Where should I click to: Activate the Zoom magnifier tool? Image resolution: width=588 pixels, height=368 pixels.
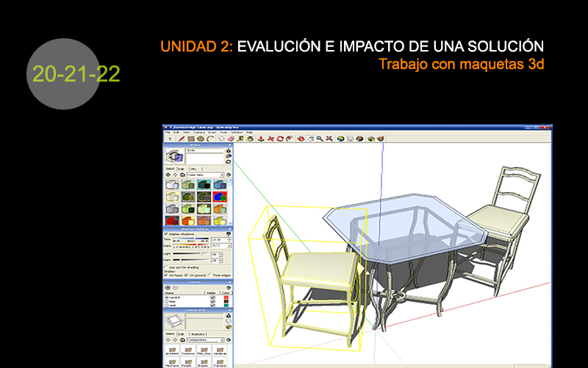pyautogui.click(x=320, y=138)
